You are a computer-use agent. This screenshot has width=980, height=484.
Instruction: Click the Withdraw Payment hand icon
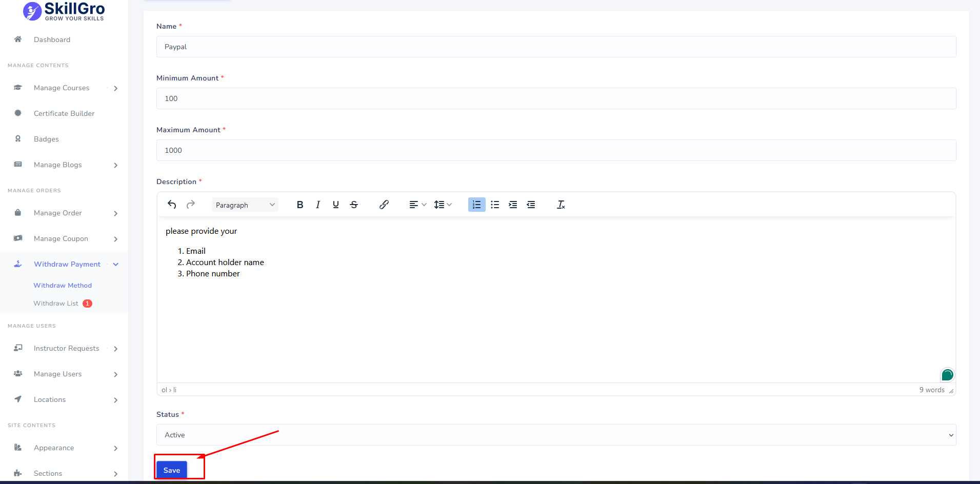click(18, 264)
